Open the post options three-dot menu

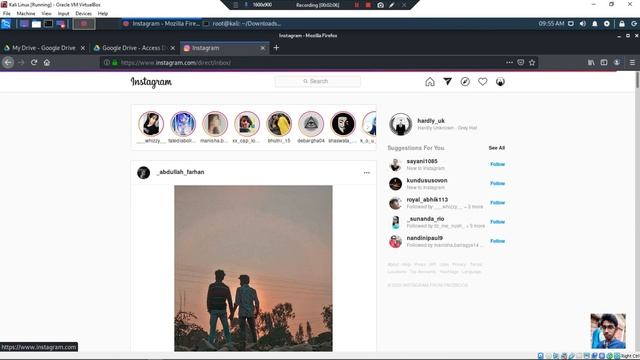(x=367, y=173)
